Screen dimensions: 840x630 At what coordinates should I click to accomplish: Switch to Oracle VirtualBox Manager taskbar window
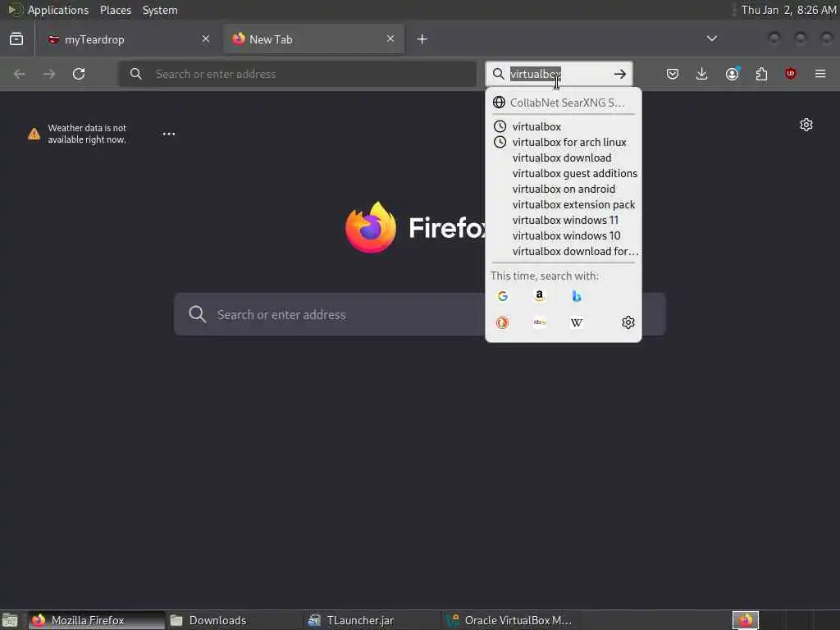510,620
